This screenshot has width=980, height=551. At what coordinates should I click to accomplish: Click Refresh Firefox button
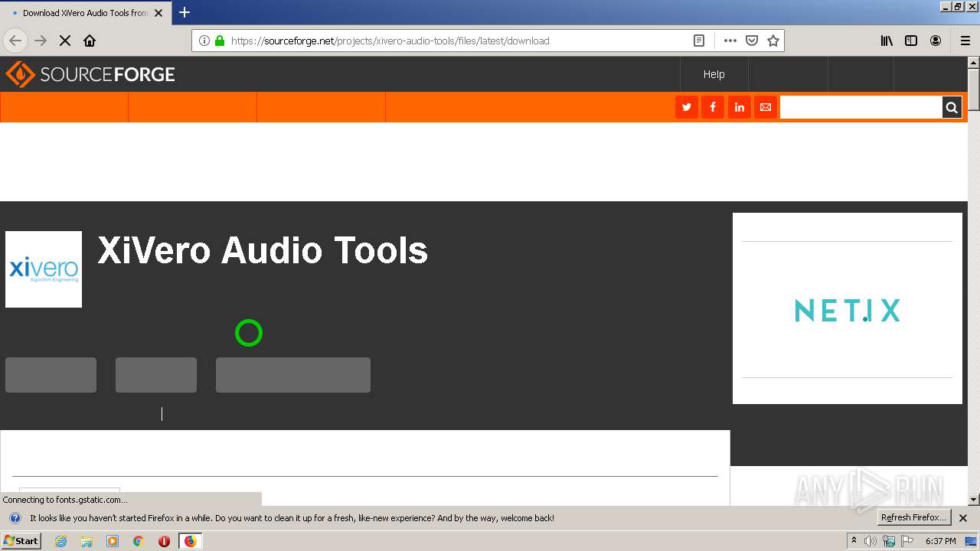click(x=913, y=517)
